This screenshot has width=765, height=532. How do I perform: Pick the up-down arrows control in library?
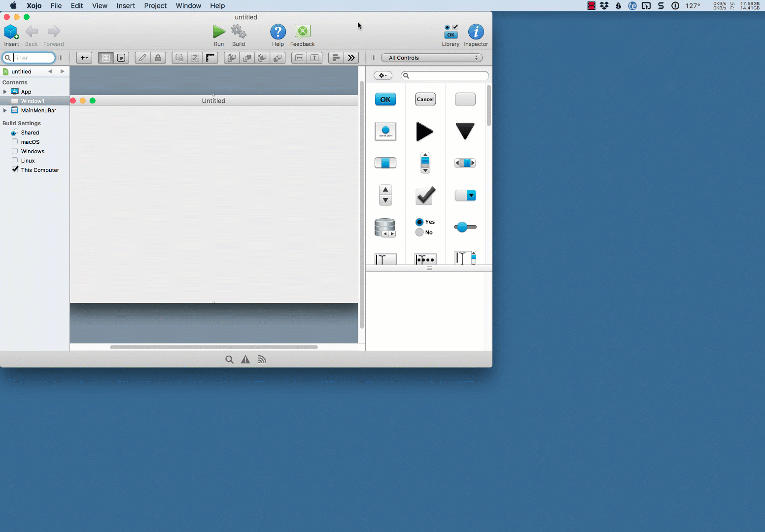tap(385, 195)
